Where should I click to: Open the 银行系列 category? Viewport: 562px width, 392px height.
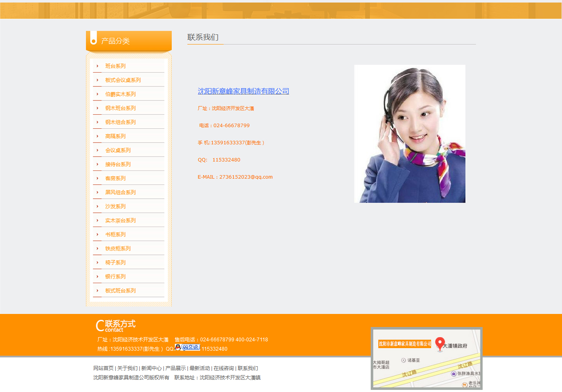tap(115, 277)
